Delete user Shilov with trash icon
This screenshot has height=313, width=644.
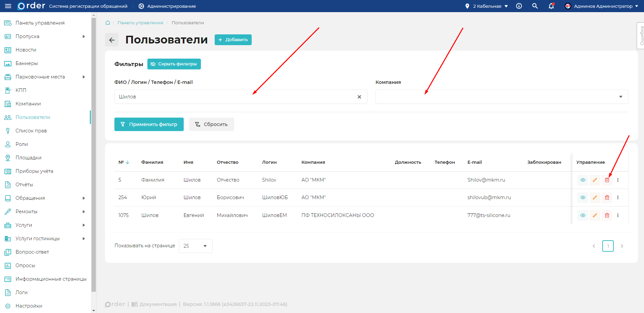pos(607,180)
